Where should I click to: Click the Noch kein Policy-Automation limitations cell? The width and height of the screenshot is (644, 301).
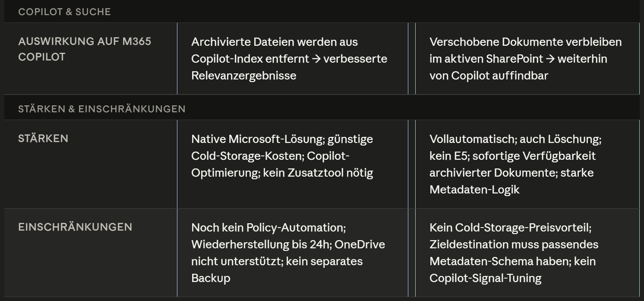[x=292, y=253]
